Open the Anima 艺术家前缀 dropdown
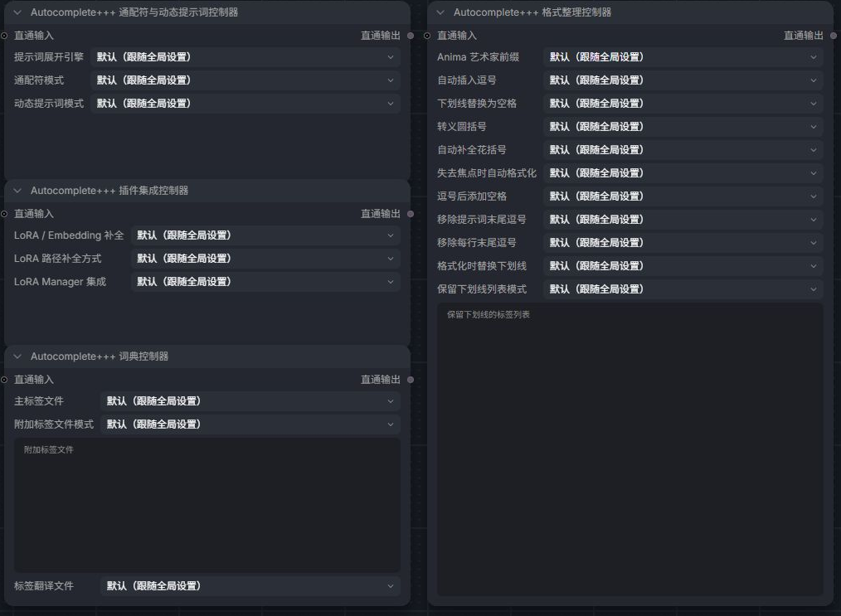The width and height of the screenshot is (841, 616). (683, 57)
